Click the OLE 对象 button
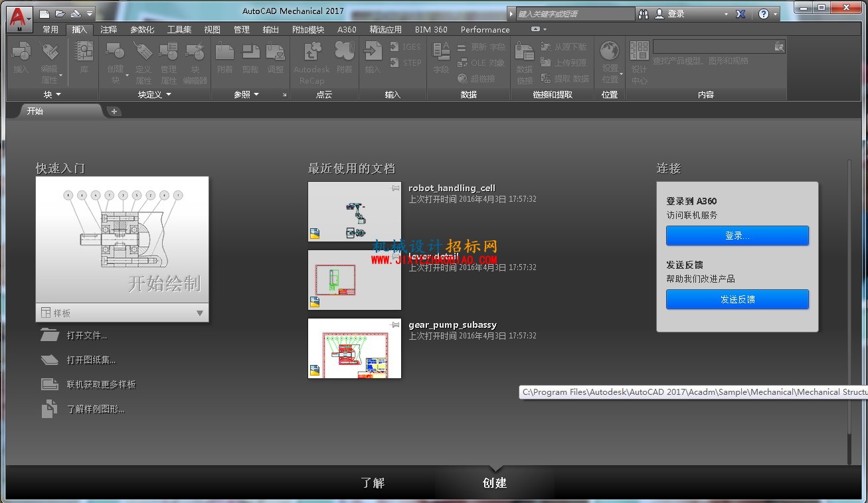 coord(481,63)
